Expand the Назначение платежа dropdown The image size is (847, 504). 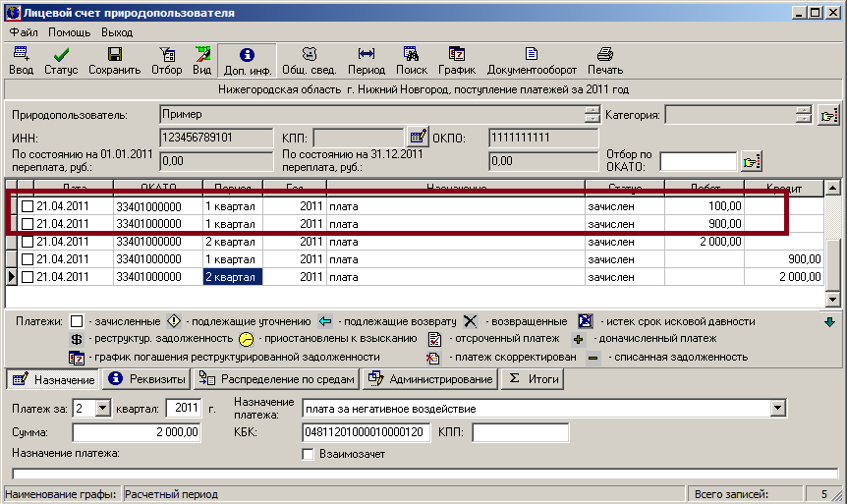tap(778, 408)
